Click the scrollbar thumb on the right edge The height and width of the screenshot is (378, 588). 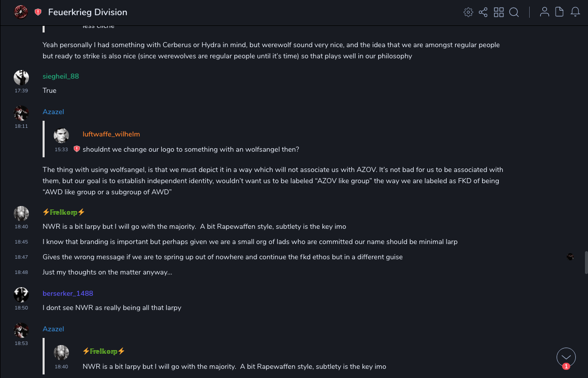585,262
